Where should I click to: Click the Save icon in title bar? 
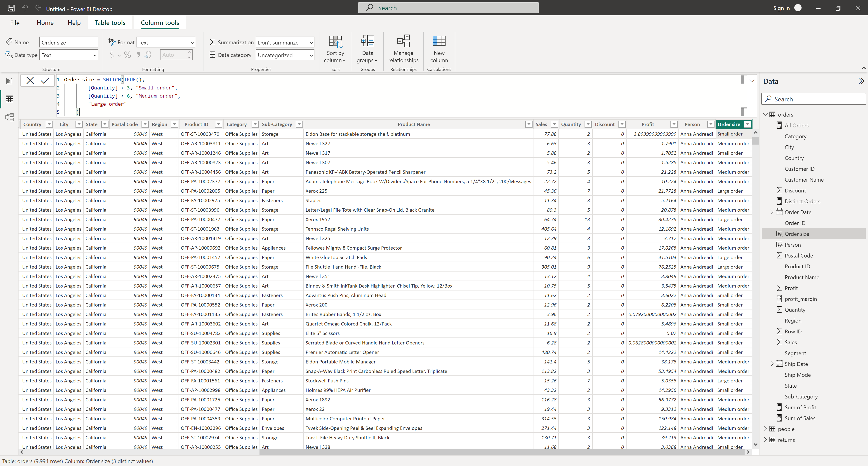coord(11,8)
